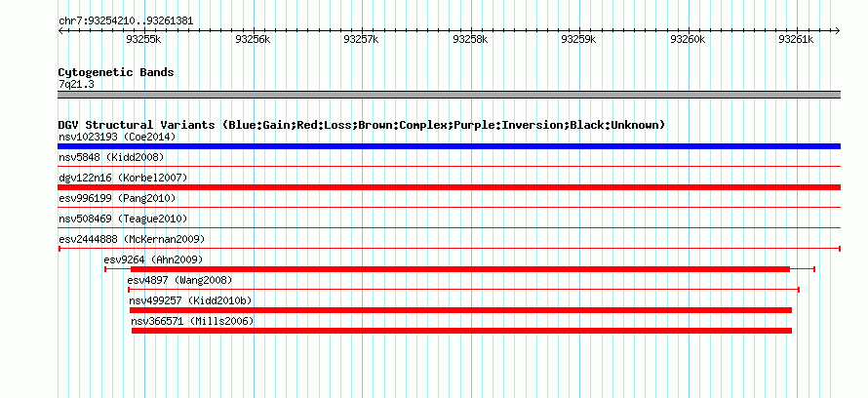Click the esv2444888 variant line with end caps
This screenshot has width=868, height=398.
click(449, 249)
